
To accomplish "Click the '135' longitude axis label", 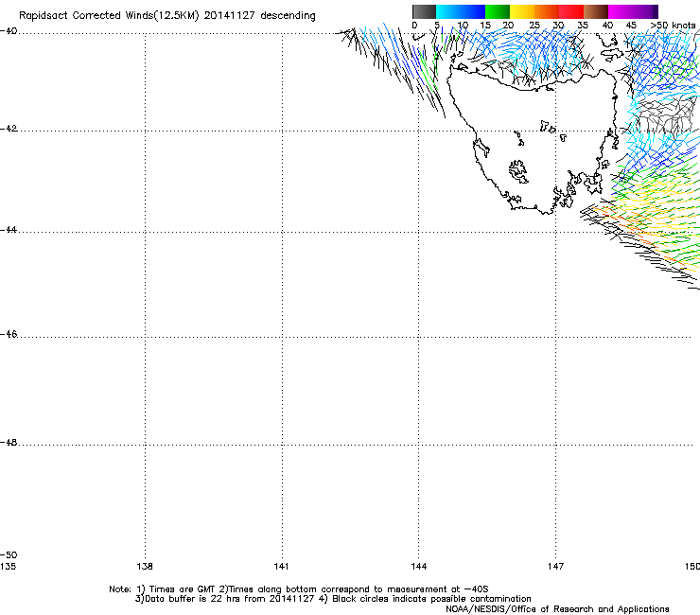I will coord(8,567).
